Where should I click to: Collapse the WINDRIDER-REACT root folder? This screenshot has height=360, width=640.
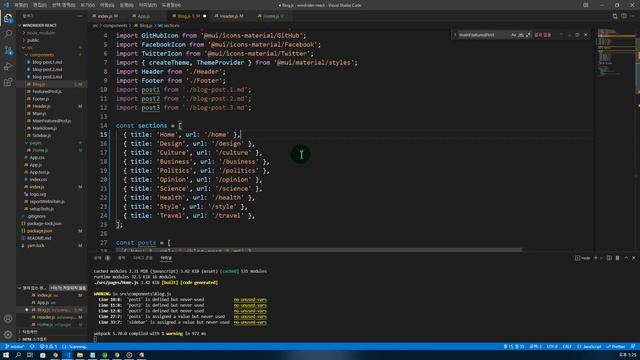39,25
